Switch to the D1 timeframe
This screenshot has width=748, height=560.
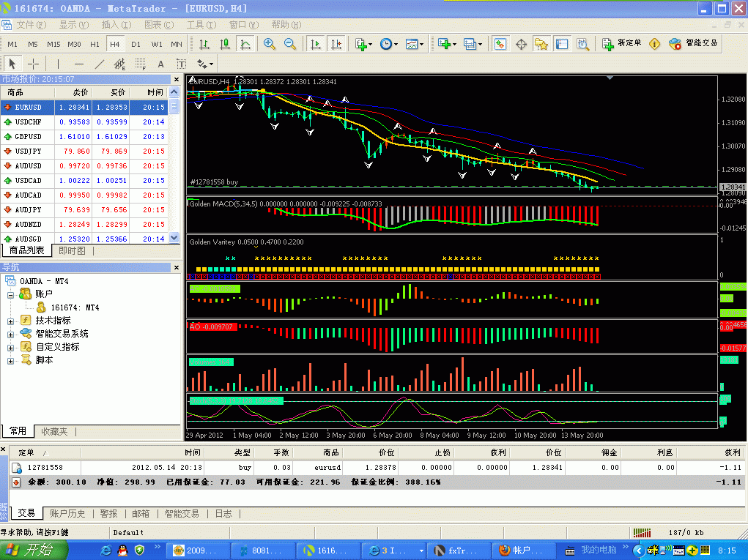point(136,45)
